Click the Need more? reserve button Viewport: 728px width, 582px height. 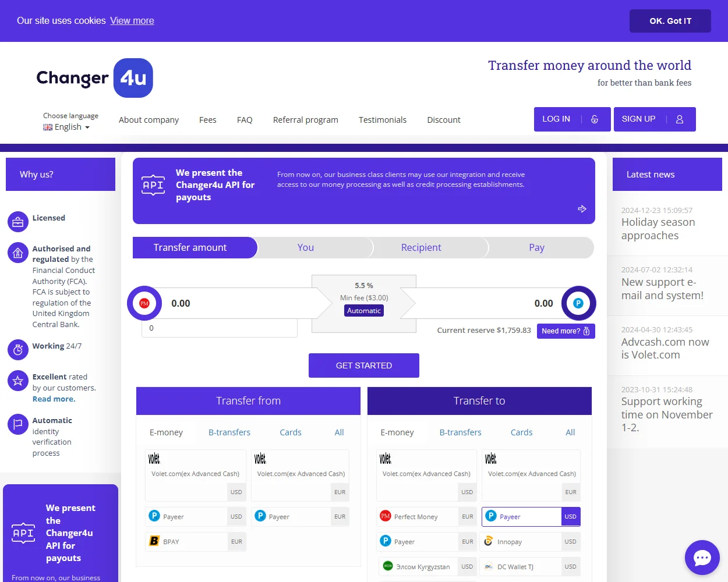566,331
